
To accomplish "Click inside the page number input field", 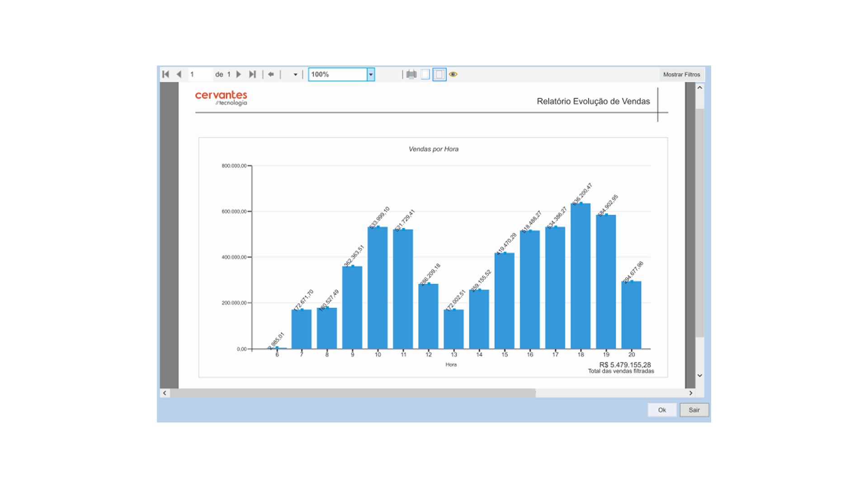I will tap(200, 74).
